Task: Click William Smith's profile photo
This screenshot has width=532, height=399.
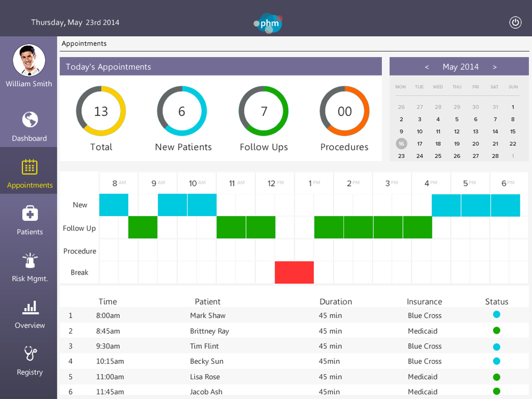Action: point(29,60)
